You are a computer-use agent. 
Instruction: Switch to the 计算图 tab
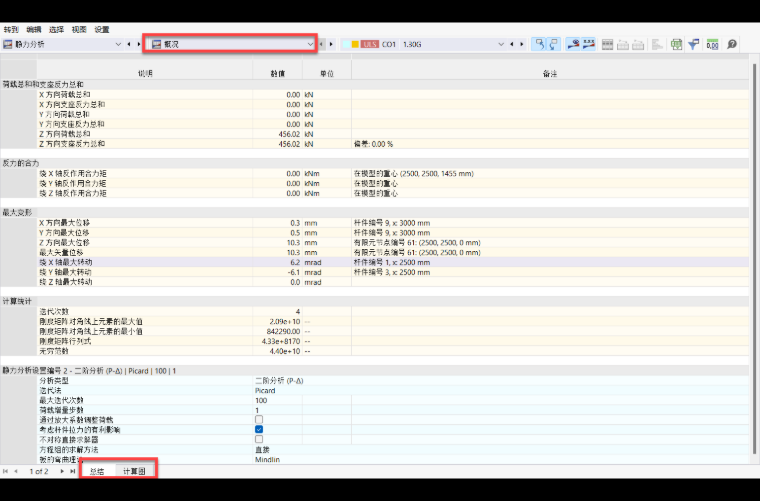point(134,471)
